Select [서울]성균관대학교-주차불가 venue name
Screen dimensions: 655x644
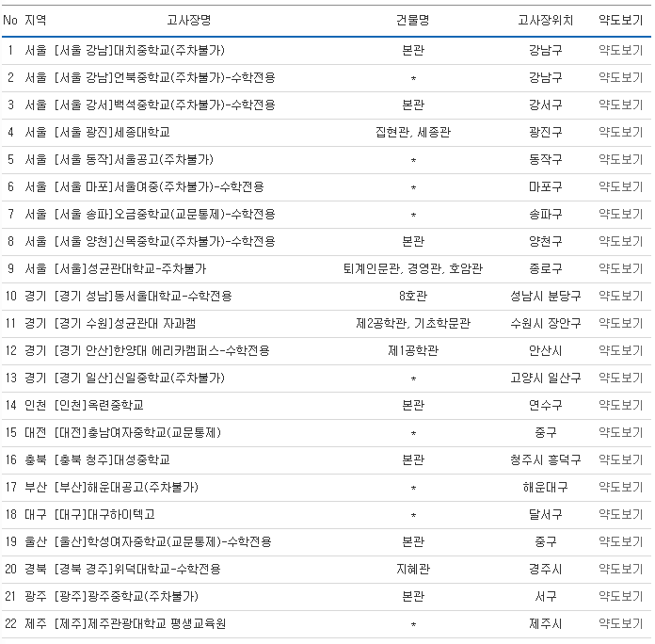coord(130,268)
